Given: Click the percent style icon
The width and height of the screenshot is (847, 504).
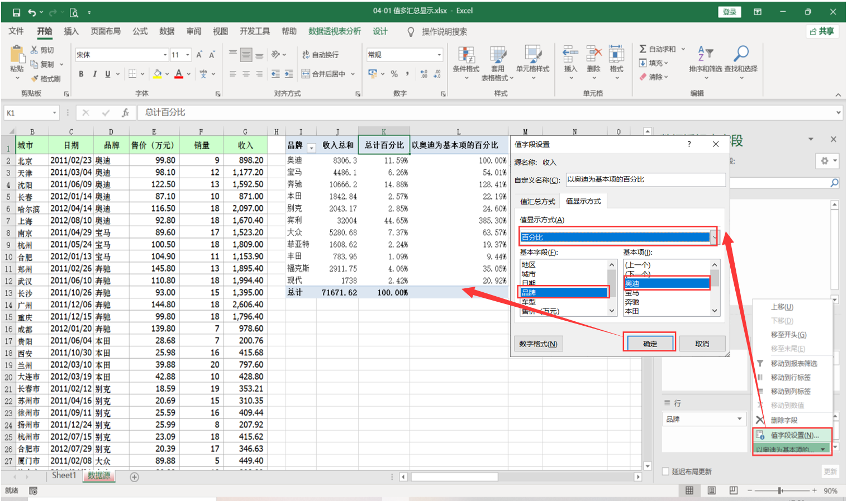Looking at the screenshot, I should click(394, 74).
